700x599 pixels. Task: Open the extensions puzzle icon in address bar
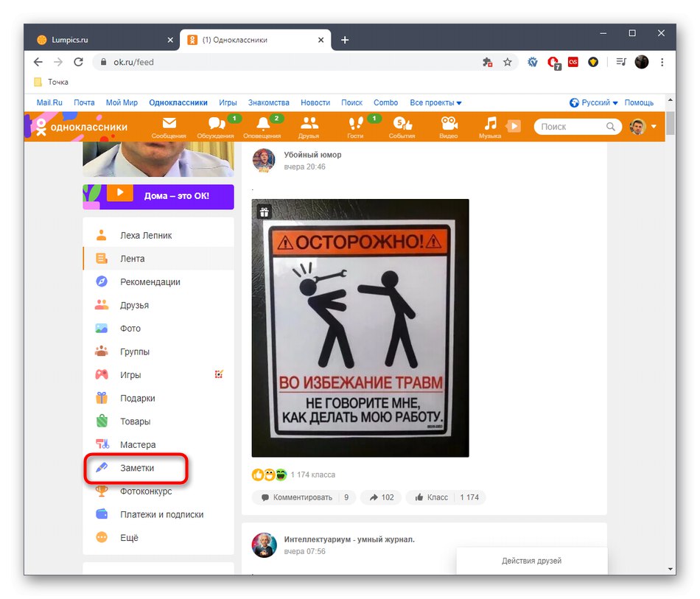pos(488,63)
